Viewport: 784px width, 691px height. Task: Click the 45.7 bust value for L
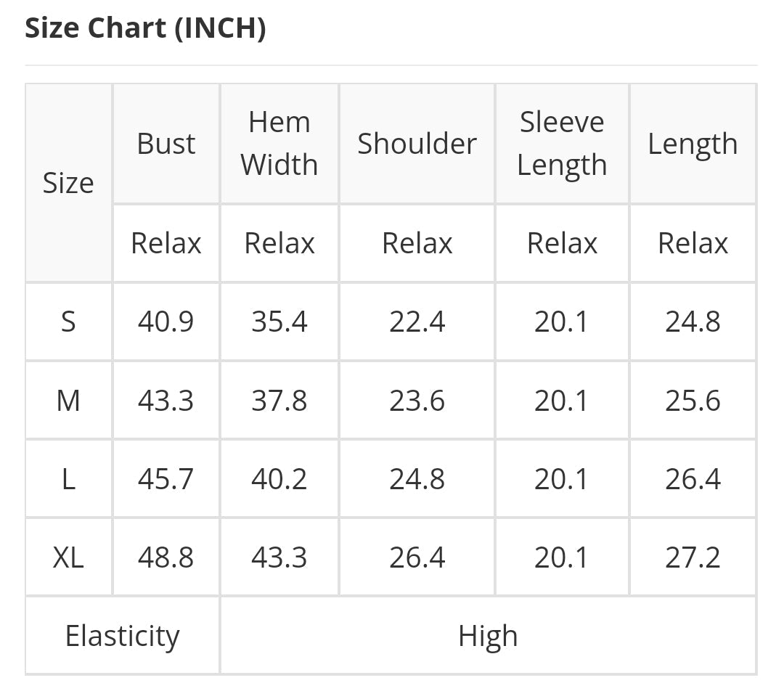coord(166,479)
